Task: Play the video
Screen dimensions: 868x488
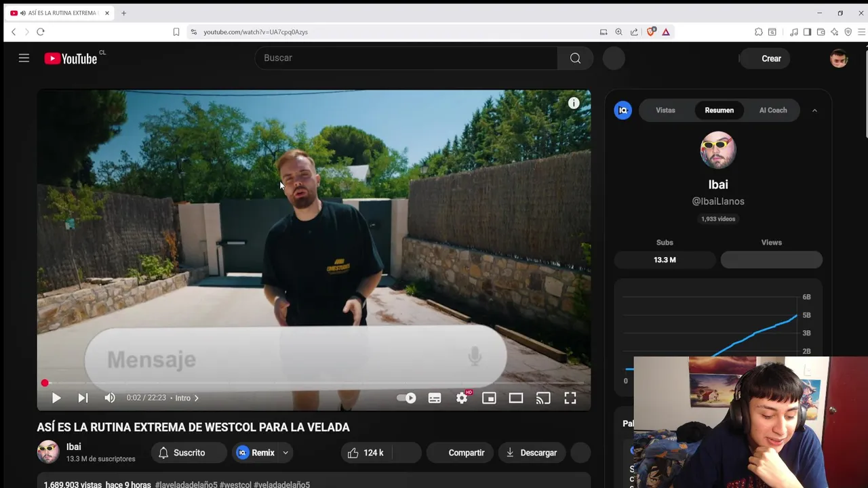Action: (56, 398)
